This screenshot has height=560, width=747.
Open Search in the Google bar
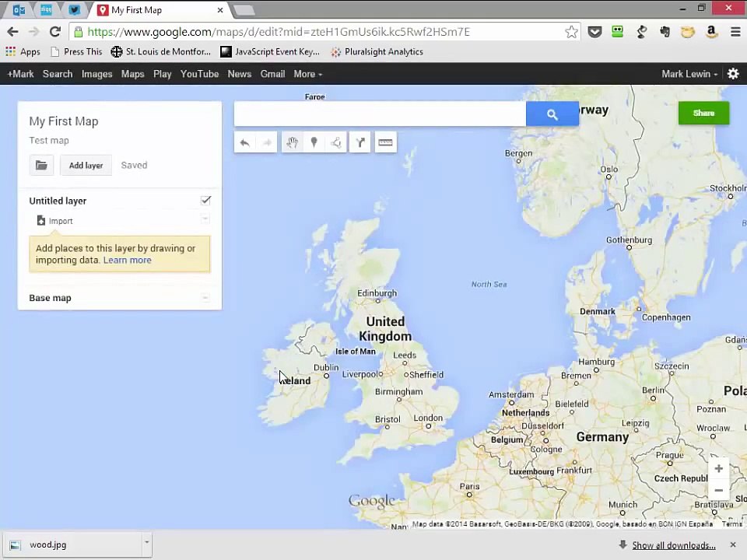(58, 74)
